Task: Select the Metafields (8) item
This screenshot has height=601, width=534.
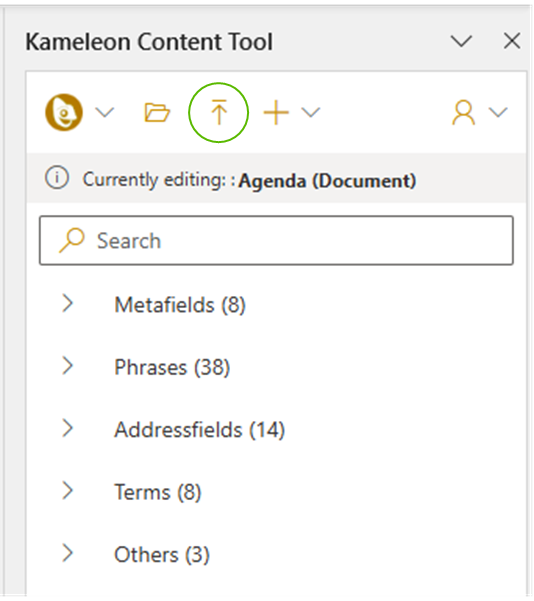Action: pyautogui.click(x=180, y=305)
